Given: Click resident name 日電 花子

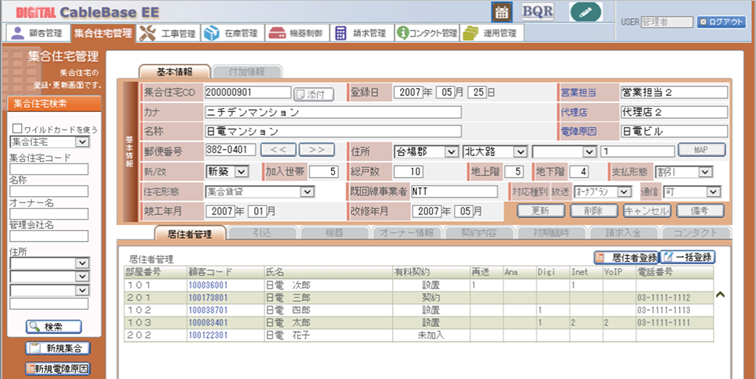Looking at the screenshot, I should click(288, 335).
